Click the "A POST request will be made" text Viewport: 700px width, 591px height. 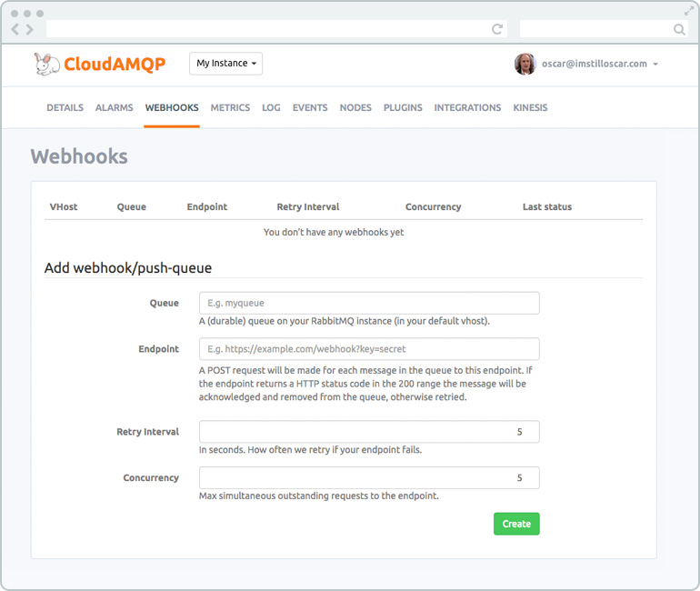click(365, 384)
